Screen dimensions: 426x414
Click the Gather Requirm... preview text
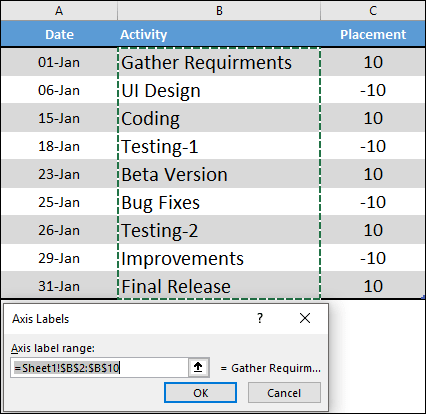pyautogui.click(x=276, y=368)
